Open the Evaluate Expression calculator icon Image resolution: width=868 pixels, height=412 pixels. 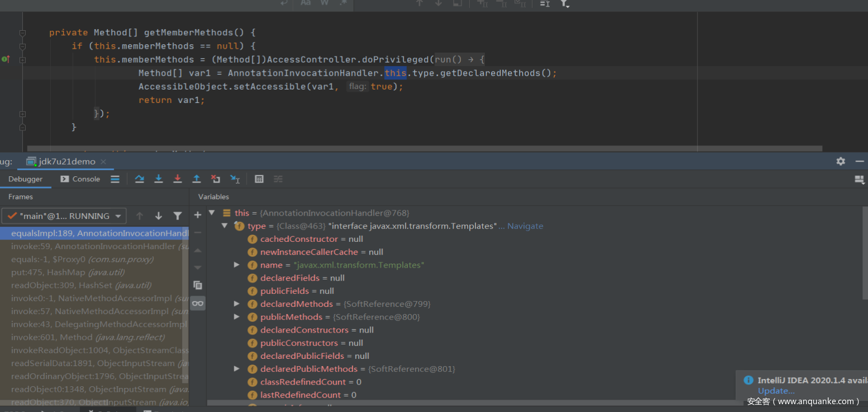point(259,179)
